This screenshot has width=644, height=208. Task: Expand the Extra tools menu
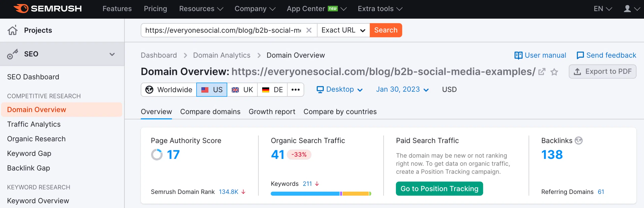pos(380,9)
